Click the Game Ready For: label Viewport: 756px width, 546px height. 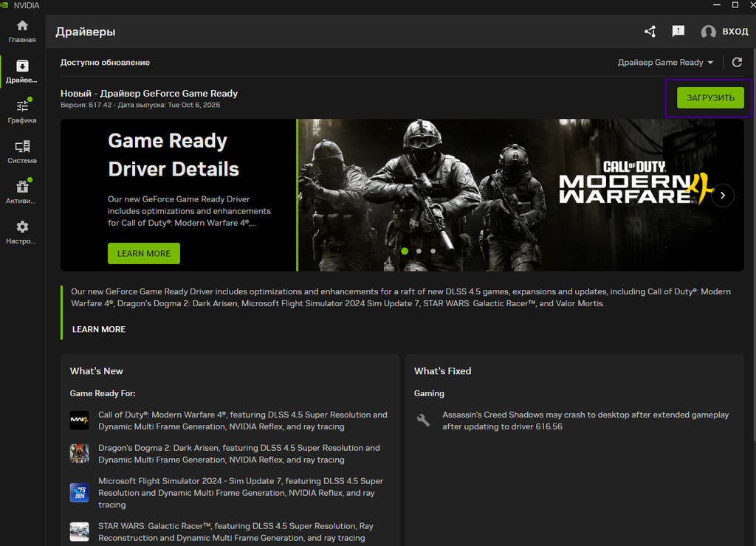103,393
